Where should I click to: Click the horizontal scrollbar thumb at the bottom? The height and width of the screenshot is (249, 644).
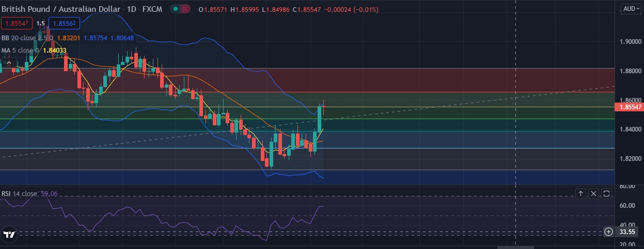[515, 247]
